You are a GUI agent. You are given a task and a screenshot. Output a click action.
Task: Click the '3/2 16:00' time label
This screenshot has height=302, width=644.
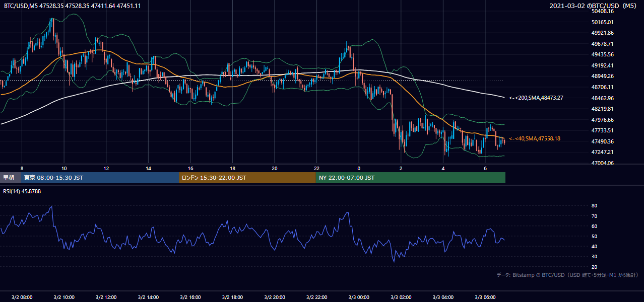(x=190, y=297)
